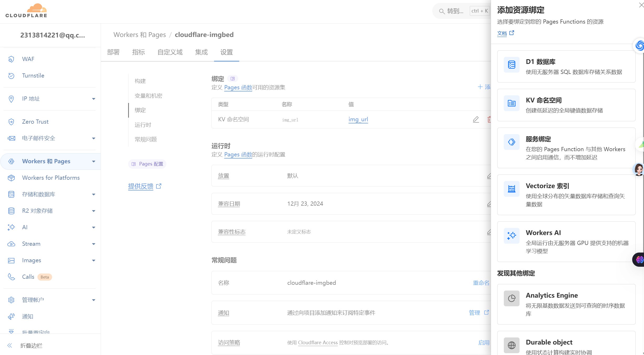Select the Images picture icon
This screenshot has height=355, width=644.
tap(11, 260)
